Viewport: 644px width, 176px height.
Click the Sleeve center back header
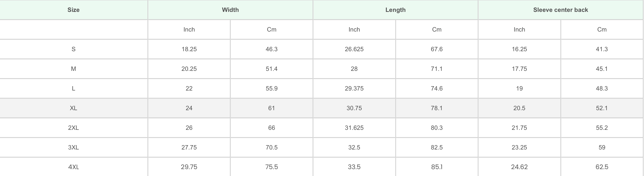click(x=560, y=10)
